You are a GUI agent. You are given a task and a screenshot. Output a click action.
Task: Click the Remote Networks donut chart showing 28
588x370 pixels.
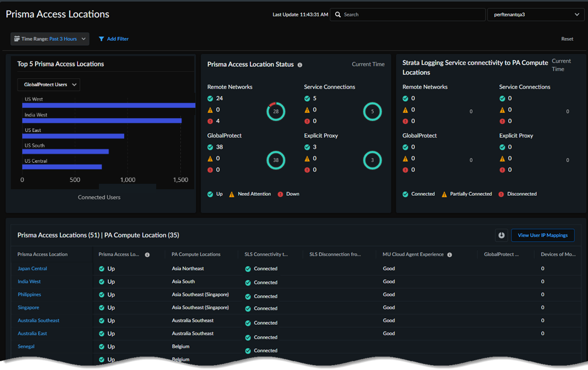276,111
